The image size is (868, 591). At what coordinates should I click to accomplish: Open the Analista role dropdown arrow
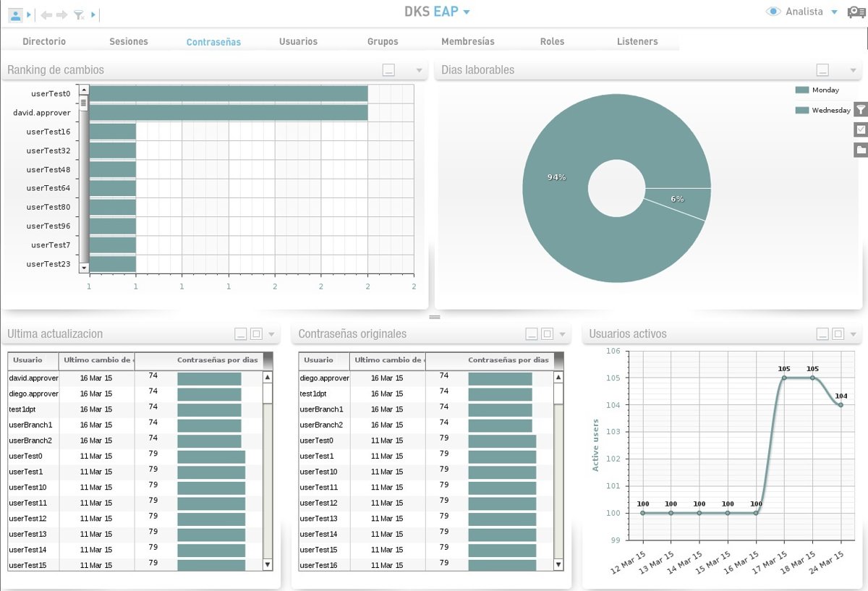pyautogui.click(x=834, y=12)
